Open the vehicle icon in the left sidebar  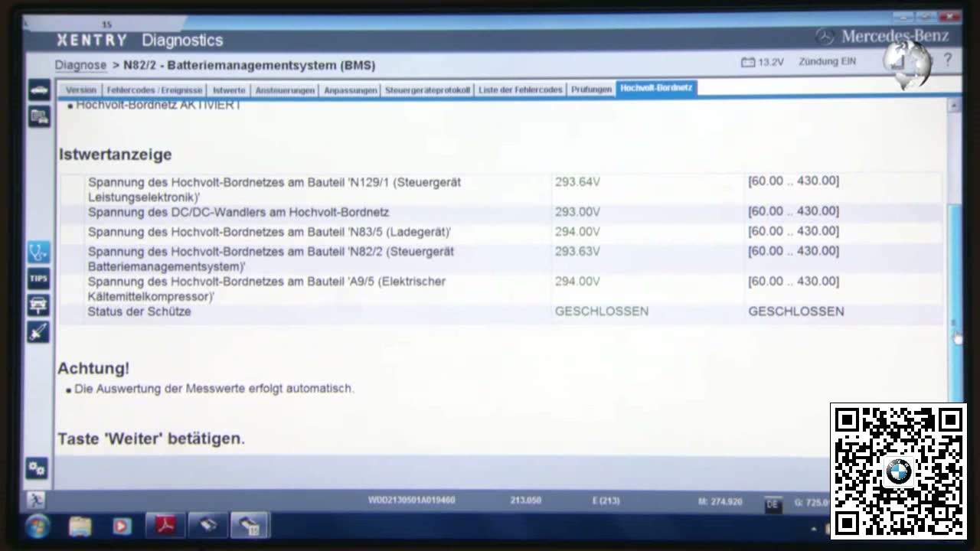tap(39, 90)
